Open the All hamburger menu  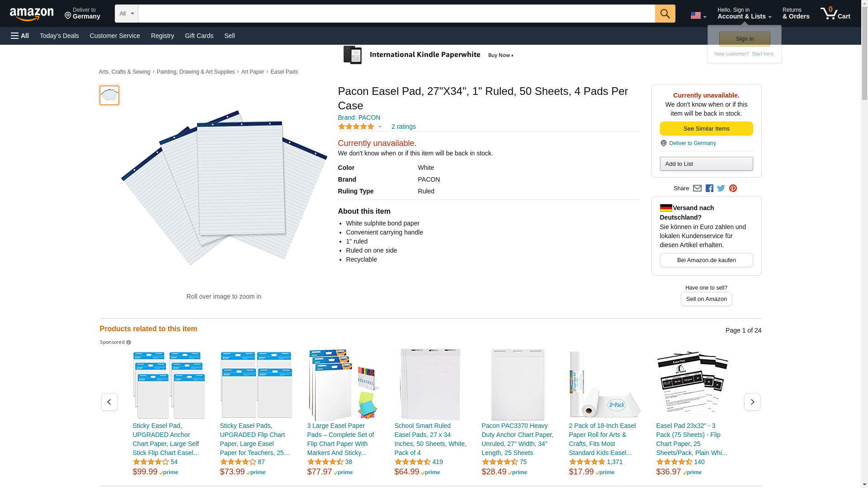point(20,36)
